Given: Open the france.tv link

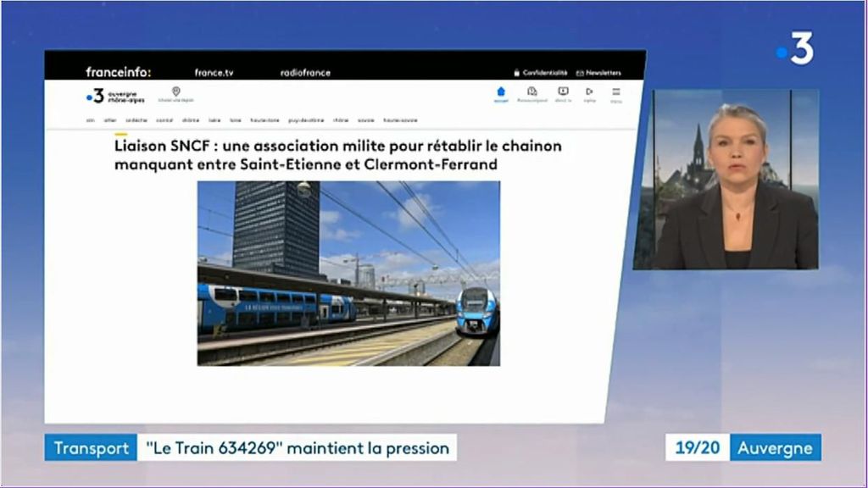Looking at the screenshot, I should pyautogui.click(x=214, y=73).
